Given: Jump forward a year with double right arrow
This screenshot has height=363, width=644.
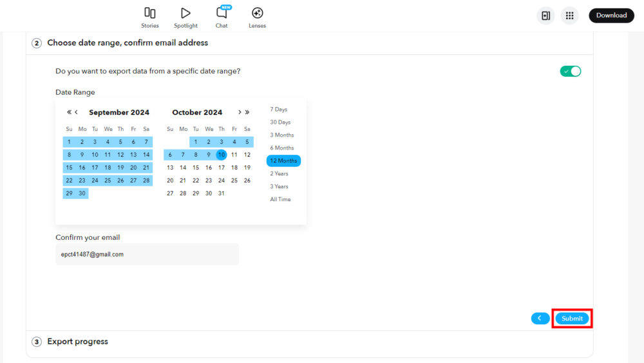Looking at the screenshot, I should coord(247,112).
